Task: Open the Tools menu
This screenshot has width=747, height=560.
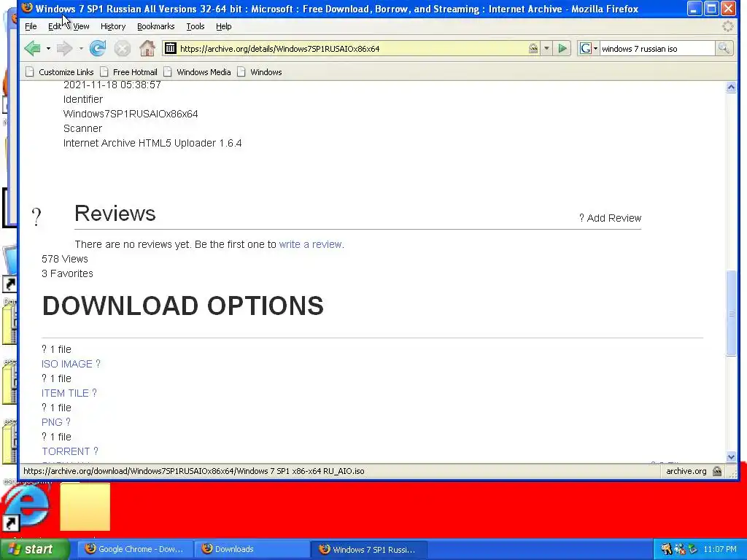Action: 196,26
